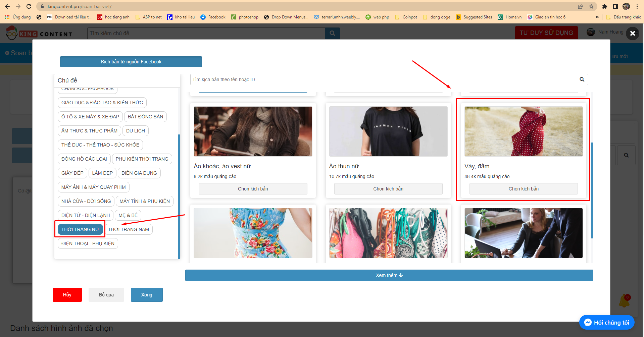This screenshot has height=337, width=644.
Task: Choose script for Váy, đầm
Action: 524,189
